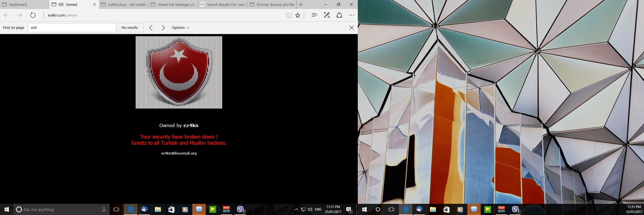Click the 'No results' find status
The width and height of the screenshot is (644, 215).
130,28
